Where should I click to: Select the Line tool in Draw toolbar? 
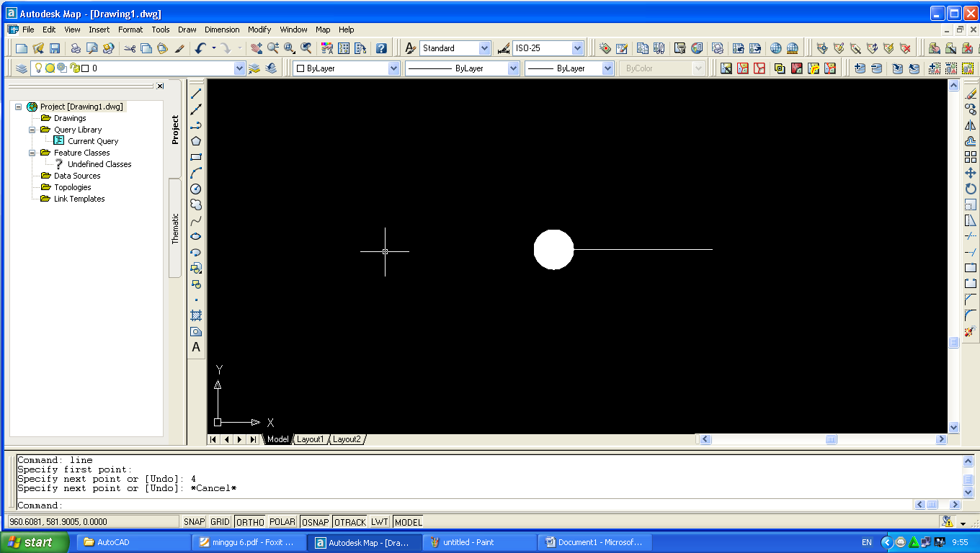click(x=196, y=94)
